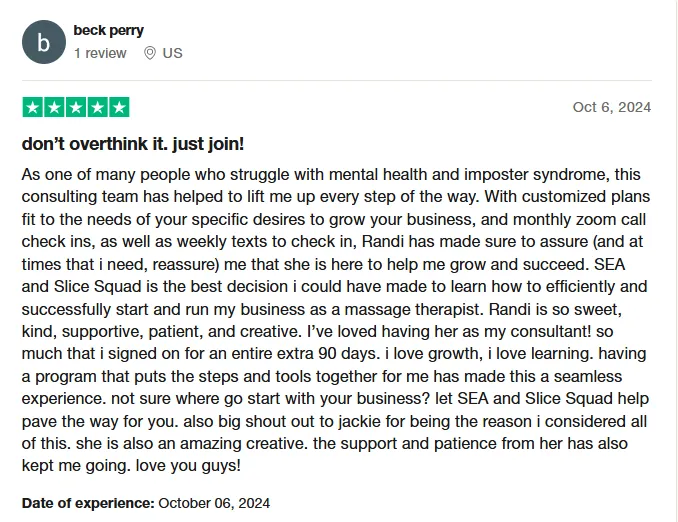Open review title 'don't overthink it. just join!'
678x522 pixels.
click(x=133, y=144)
